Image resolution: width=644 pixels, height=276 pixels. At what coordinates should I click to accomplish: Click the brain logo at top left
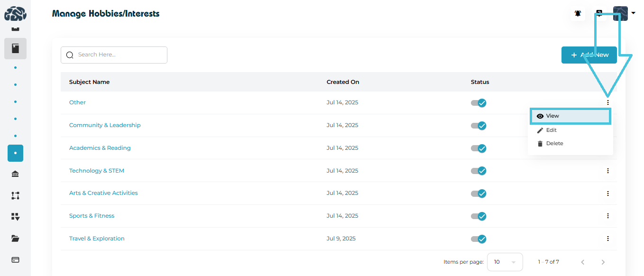(x=15, y=14)
